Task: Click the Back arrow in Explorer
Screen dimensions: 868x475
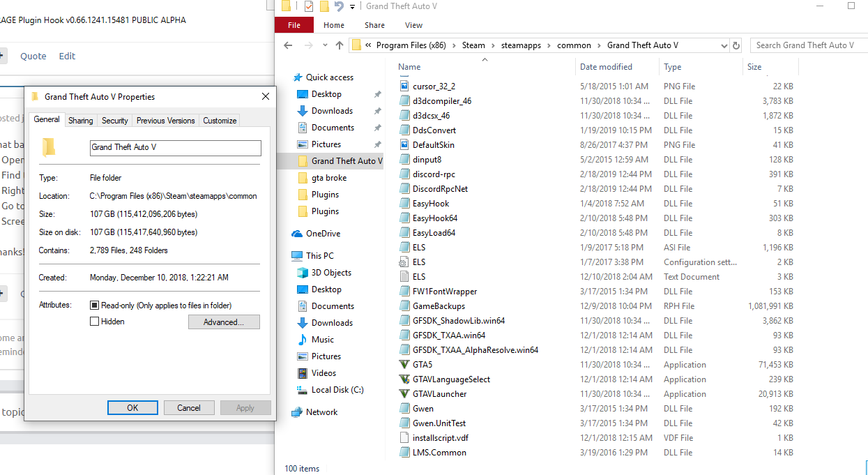Action: point(289,45)
